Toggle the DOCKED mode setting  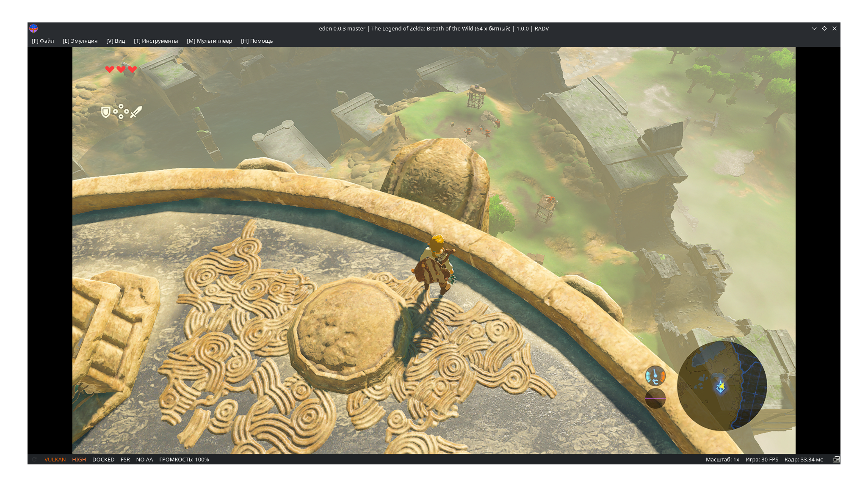(103, 459)
